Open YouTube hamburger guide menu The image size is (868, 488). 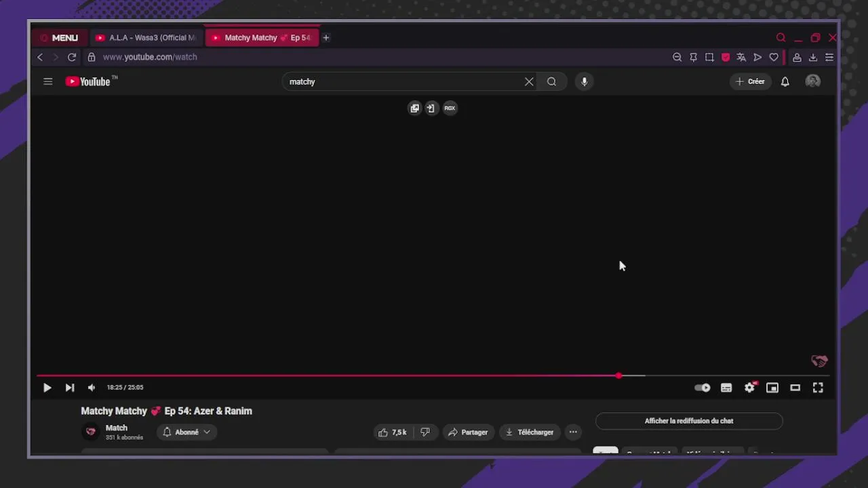47,81
